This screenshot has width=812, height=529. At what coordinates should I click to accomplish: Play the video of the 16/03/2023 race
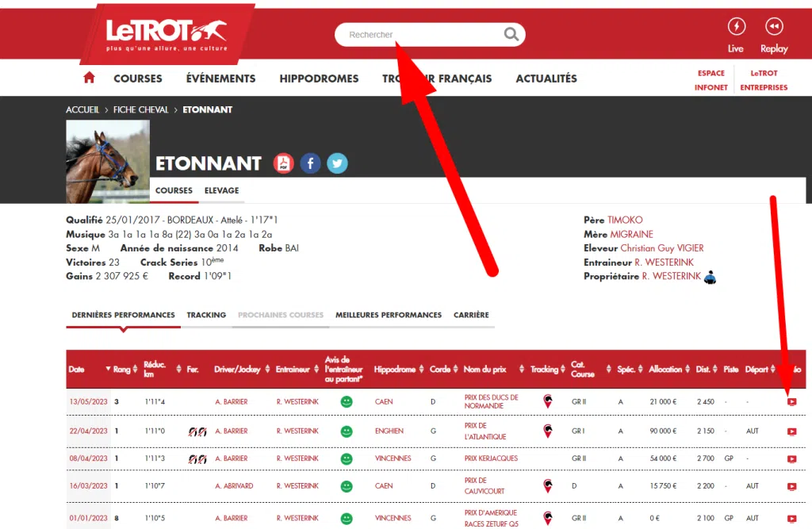(x=792, y=486)
